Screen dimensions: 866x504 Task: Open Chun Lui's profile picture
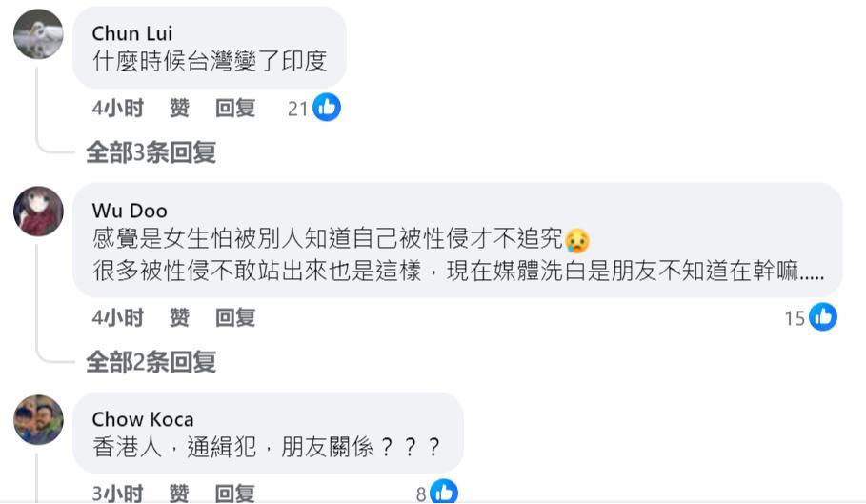click(38, 33)
